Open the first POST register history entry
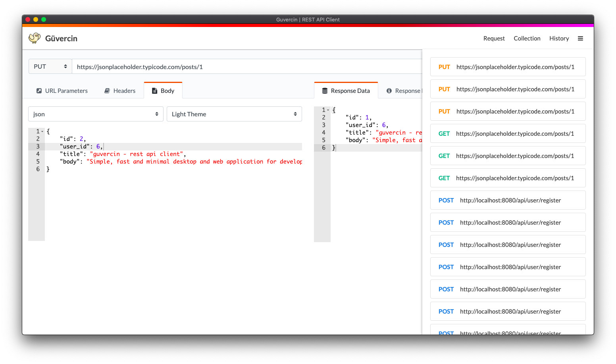 508,200
